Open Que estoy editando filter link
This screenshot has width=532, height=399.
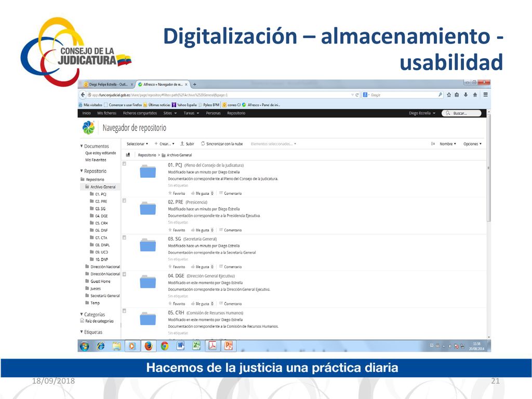click(x=100, y=153)
